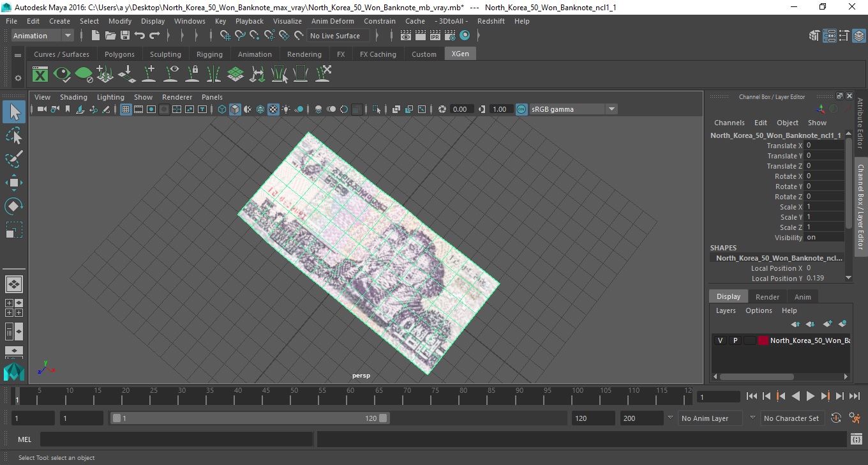Click the viewport exposure 0.00 field
The height and width of the screenshot is (465, 868).
tap(461, 109)
